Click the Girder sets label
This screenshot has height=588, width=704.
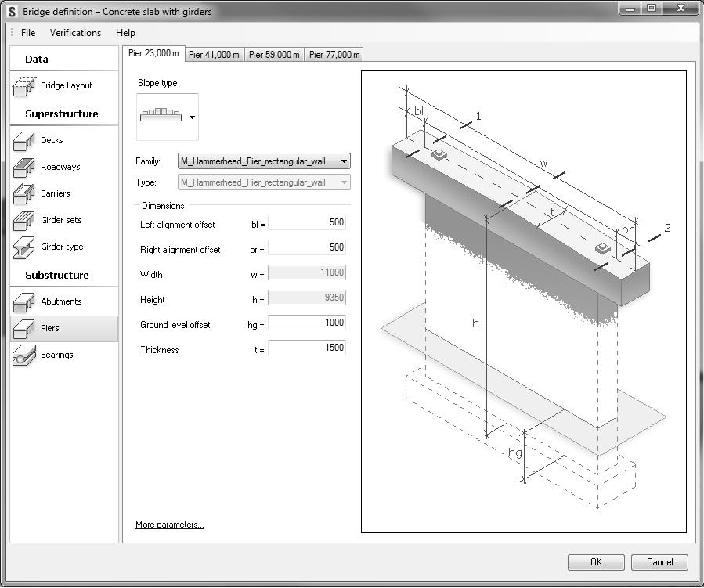pyautogui.click(x=61, y=220)
